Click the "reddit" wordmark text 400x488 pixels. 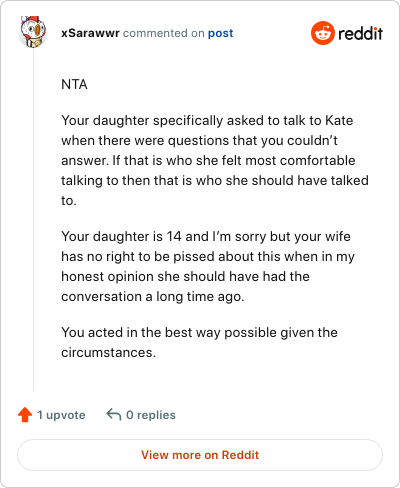click(x=360, y=33)
